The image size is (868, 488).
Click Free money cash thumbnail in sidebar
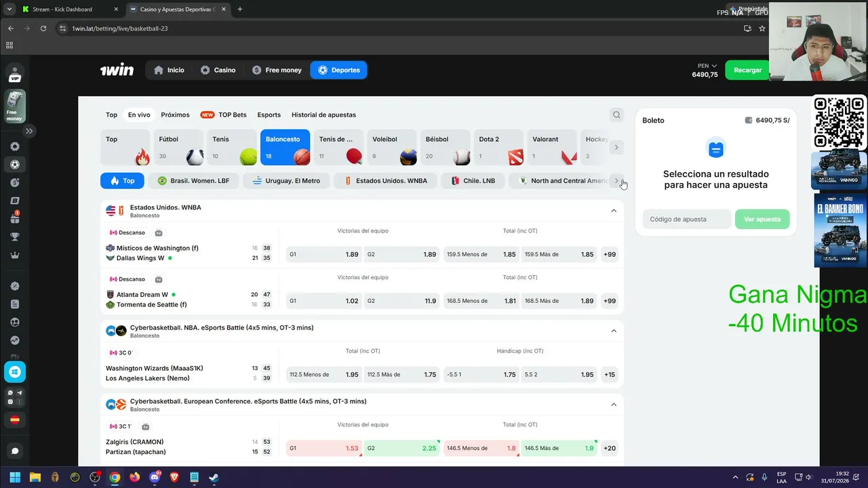tap(15, 106)
